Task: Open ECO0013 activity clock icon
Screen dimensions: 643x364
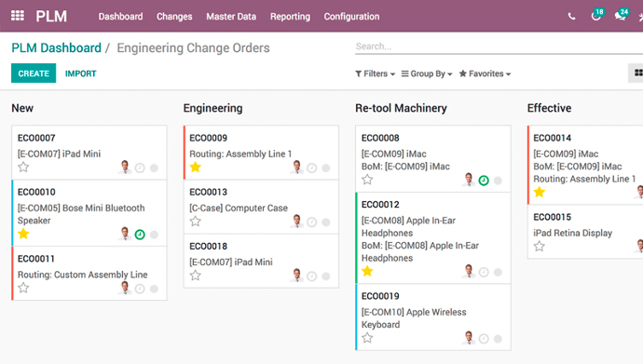Action: pos(311,222)
